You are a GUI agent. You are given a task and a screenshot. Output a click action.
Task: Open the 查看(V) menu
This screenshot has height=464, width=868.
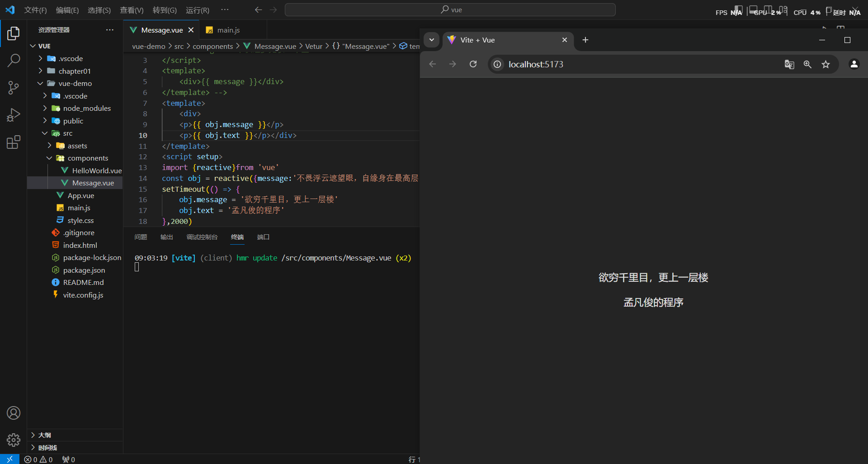[x=132, y=10]
